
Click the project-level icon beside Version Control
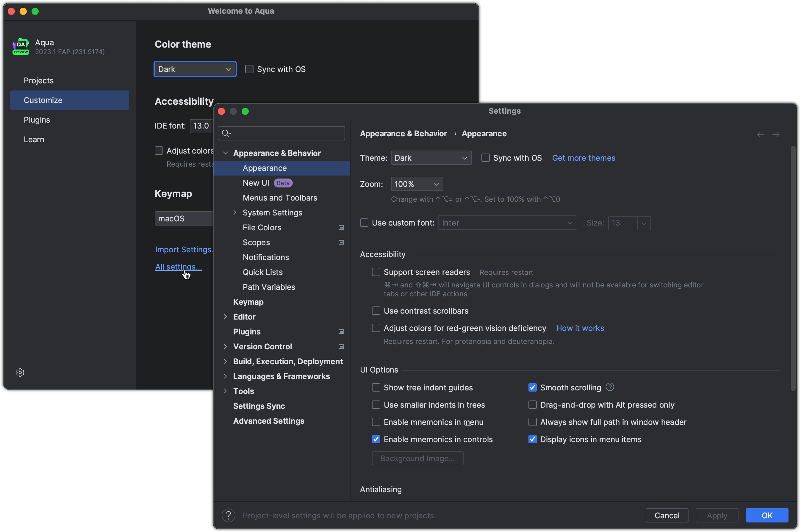[x=341, y=346]
